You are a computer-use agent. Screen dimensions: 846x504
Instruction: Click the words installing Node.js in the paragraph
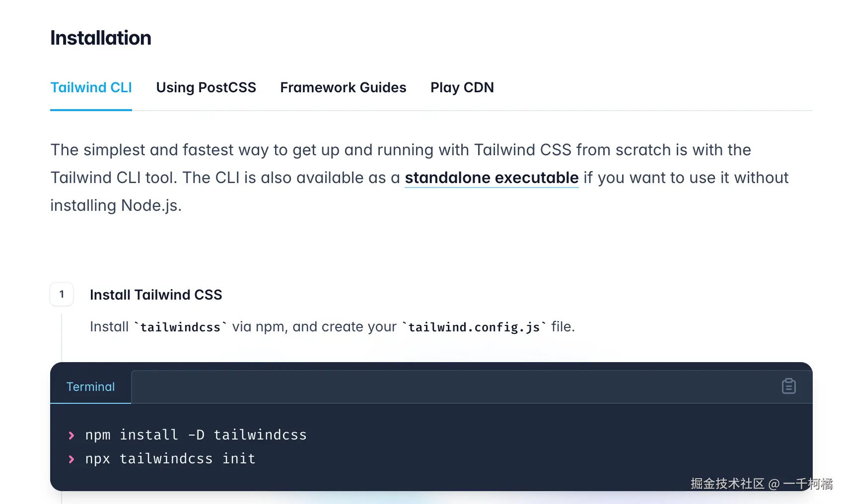point(116,205)
